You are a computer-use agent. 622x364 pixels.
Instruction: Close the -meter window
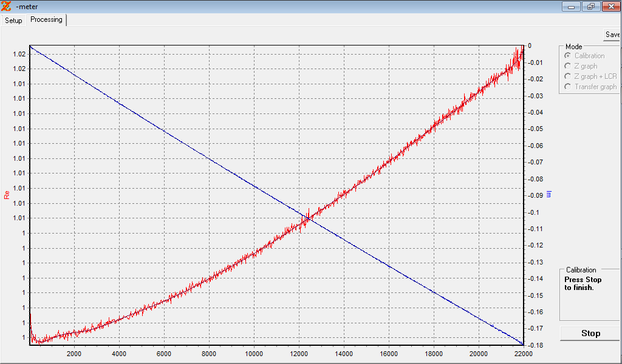point(611,6)
